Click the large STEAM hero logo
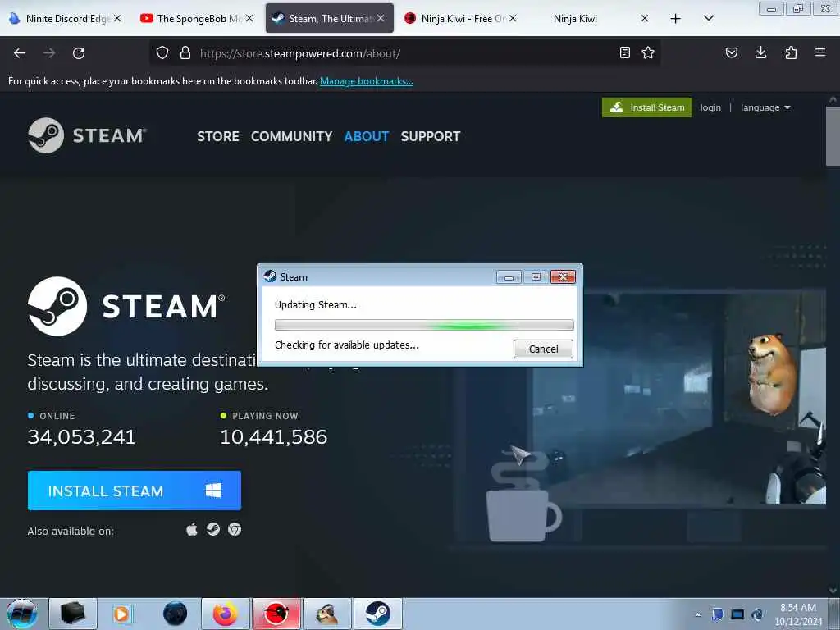840x630 pixels. coord(126,307)
